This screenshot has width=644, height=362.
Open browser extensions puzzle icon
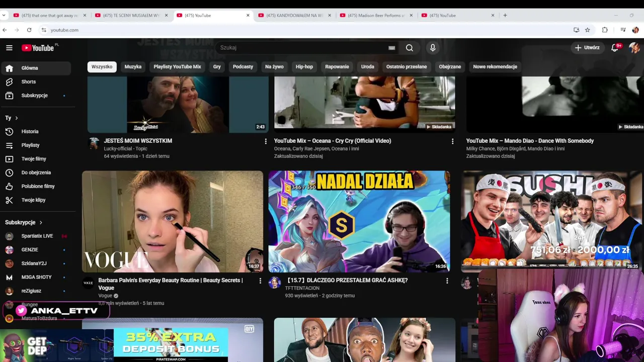click(605, 30)
